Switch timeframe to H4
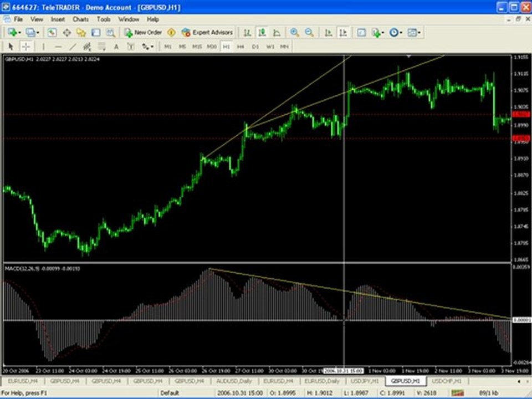Image resolution: width=532 pixels, height=399 pixels. tap(241, 47)
